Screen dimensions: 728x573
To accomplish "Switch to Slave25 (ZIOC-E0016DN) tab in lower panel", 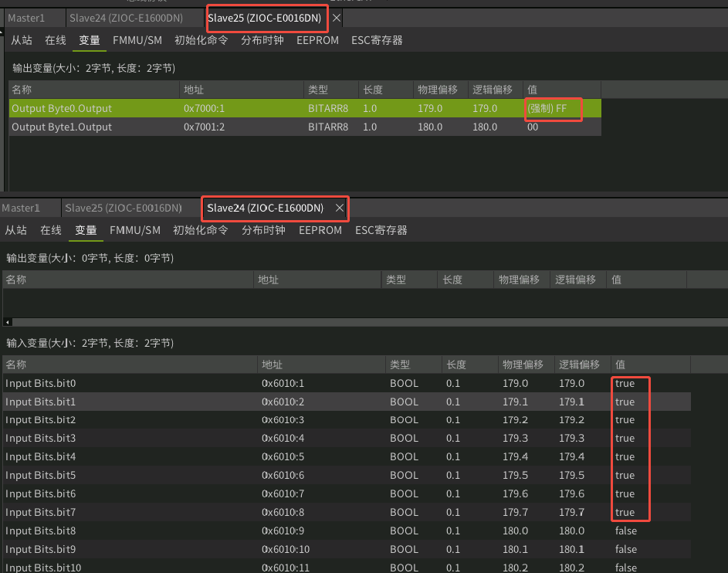I will click(124, 208).
